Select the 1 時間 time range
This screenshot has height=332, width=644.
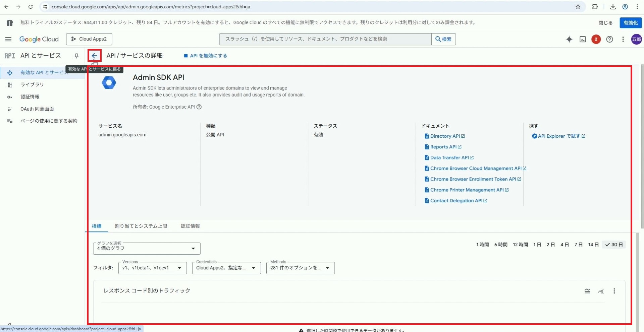point(482,245)
